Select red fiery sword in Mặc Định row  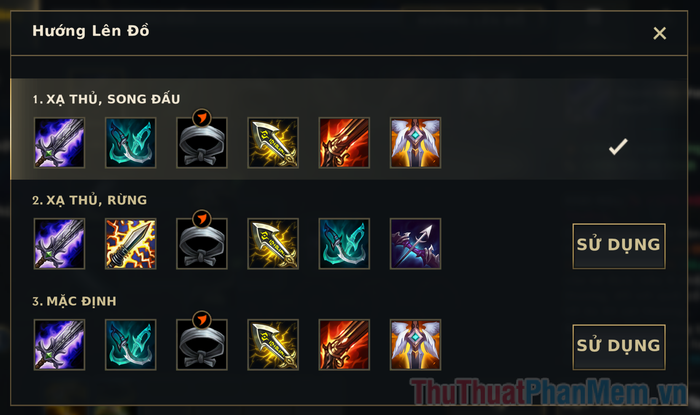tap(344, 344)
